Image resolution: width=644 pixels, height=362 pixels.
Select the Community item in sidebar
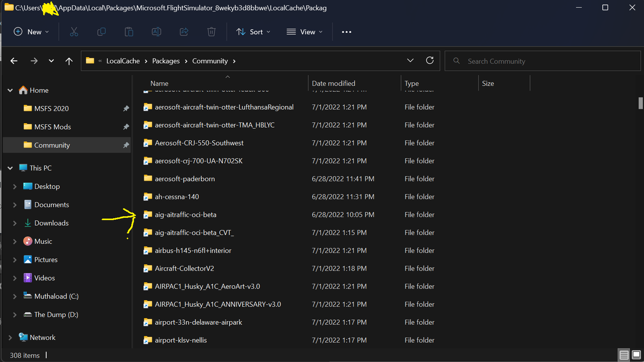(x=67, y=145)
